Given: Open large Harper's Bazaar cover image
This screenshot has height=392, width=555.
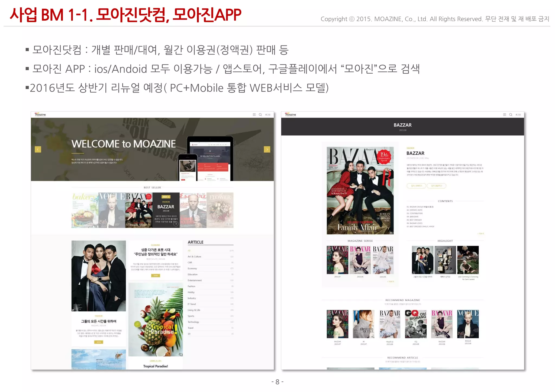Looking at the screenshot, I should pyautogui.click(x=360, y=191).
